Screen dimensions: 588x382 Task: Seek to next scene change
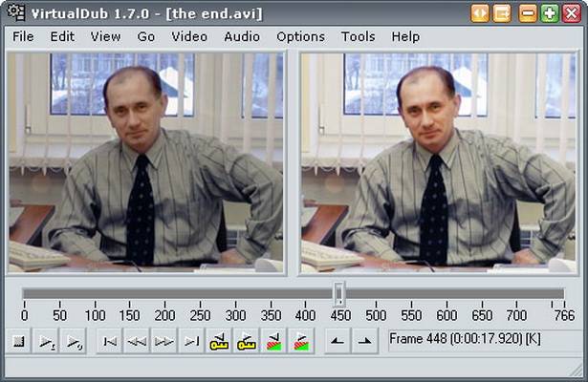point(301,341)
